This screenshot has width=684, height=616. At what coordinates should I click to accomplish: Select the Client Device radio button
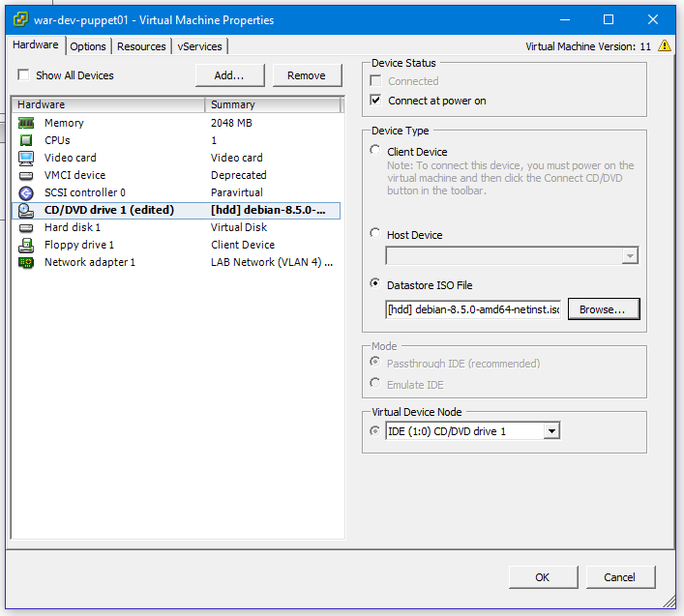point(374,150)
